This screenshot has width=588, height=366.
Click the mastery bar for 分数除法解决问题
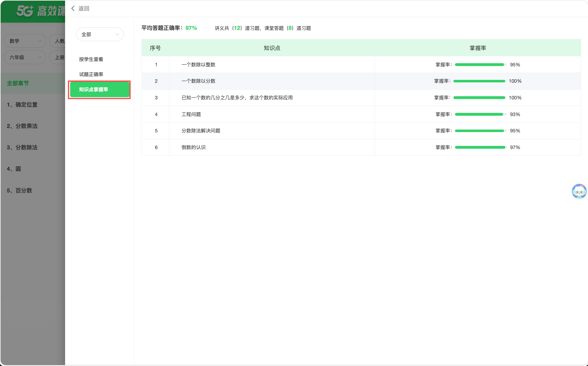[x=480, y=130]
